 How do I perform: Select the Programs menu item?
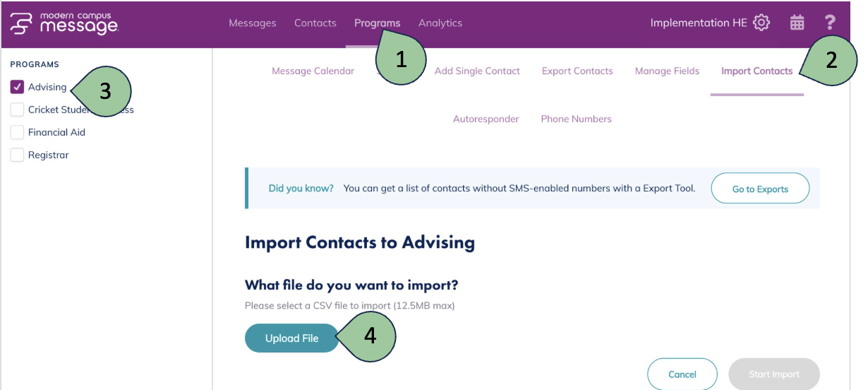click(377, 23)
